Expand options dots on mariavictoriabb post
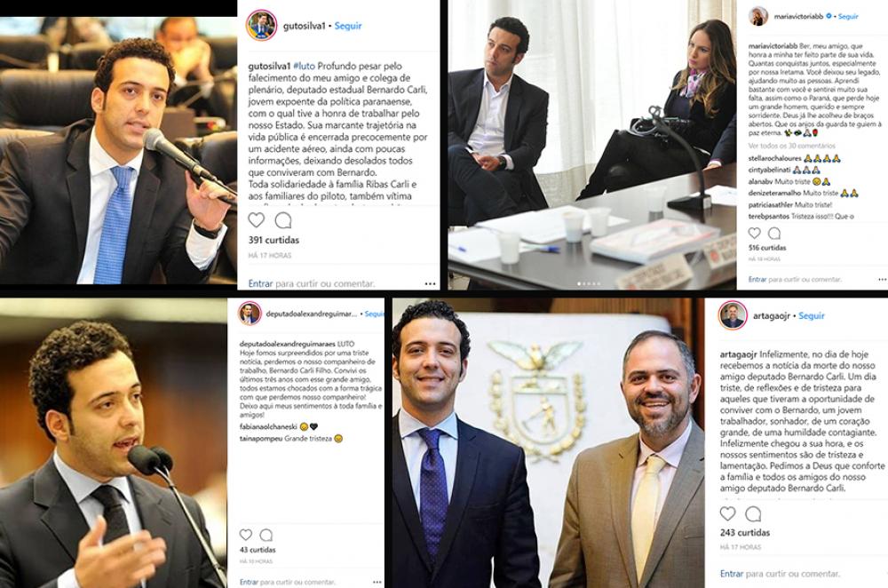The image size is (888, 588). [883, 279]
